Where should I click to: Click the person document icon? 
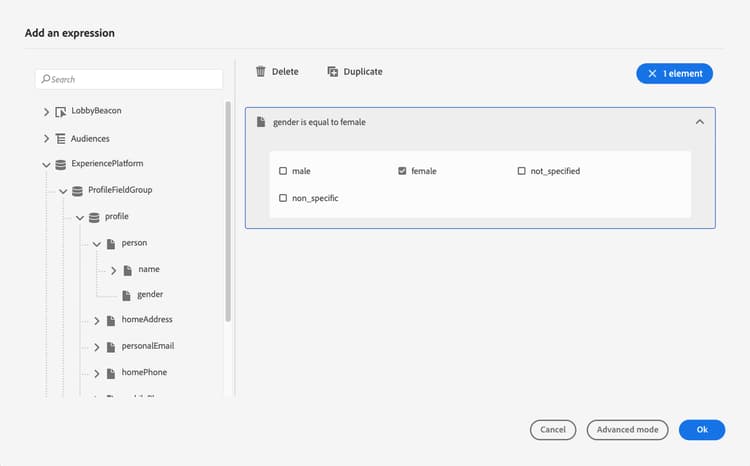[x=111, y=244]
